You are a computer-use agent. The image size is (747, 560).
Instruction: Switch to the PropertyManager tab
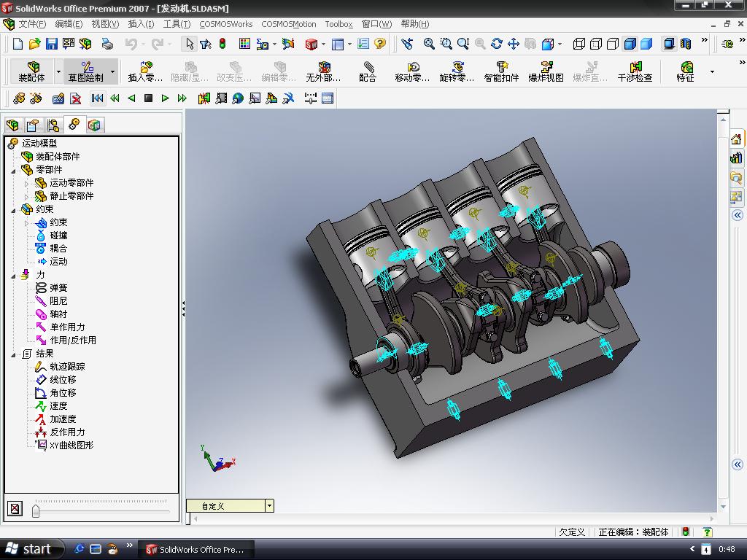tap(32, 125)
